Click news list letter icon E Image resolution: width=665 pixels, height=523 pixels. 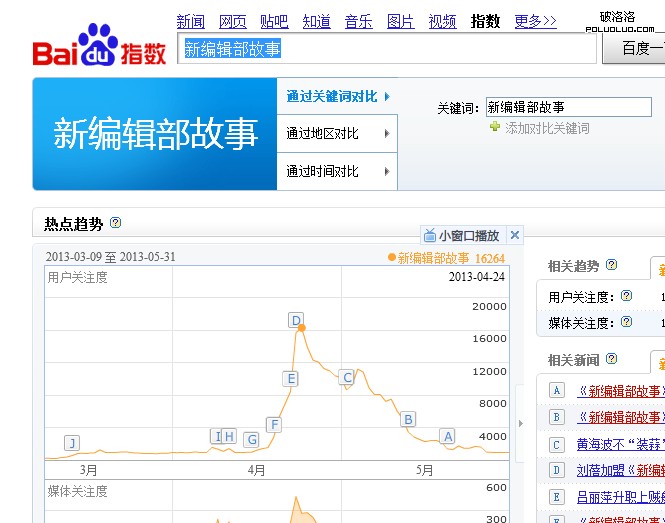point(556,497)
